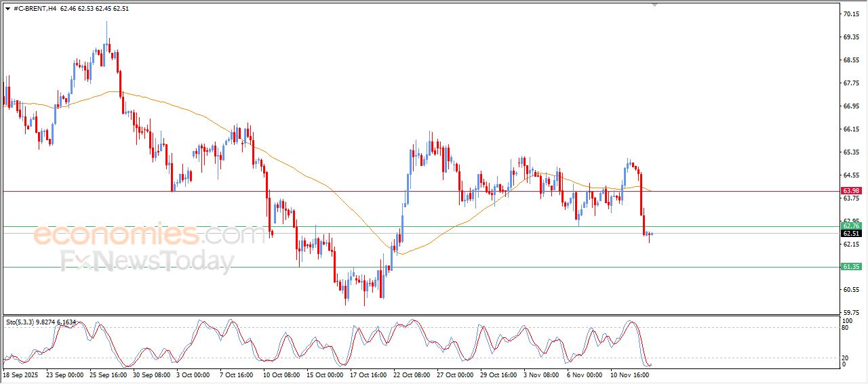Click the last candlestick on the chart
This screenshot has height=384, width=868.
(652, 234)
